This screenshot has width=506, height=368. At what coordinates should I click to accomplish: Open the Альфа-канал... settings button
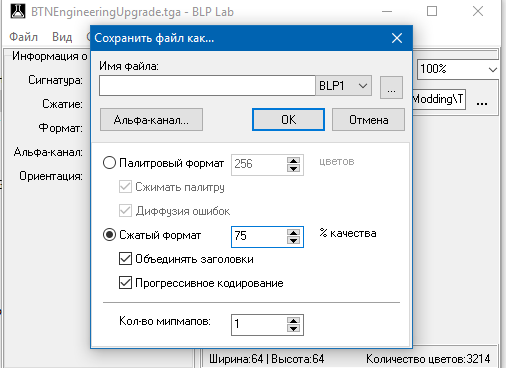pyautogui.click(x=151, y=119)
